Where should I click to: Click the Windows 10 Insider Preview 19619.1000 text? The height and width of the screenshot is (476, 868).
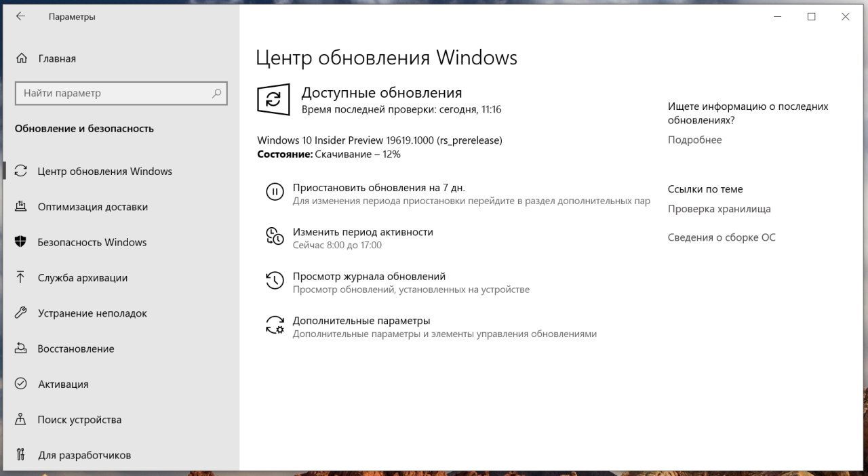tap(380, 140)
